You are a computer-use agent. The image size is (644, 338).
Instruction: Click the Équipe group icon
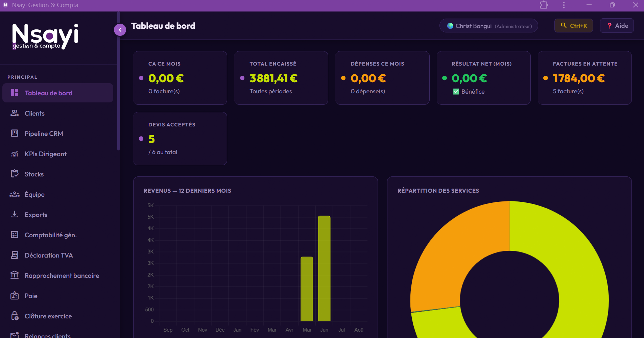[x=15, y=194]
